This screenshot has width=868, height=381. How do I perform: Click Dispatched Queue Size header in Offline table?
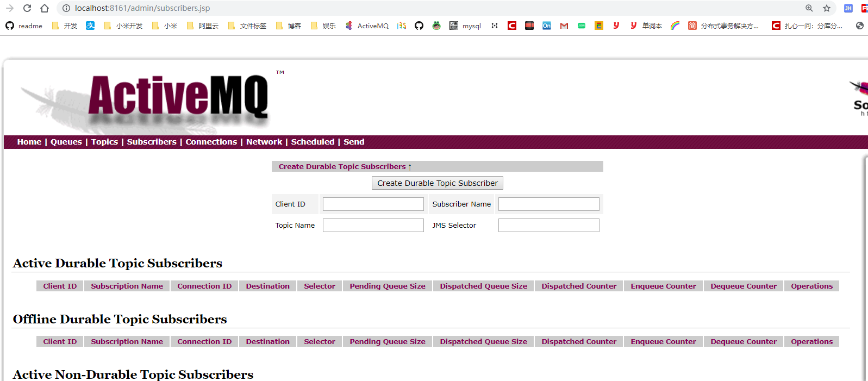[484, 342]
